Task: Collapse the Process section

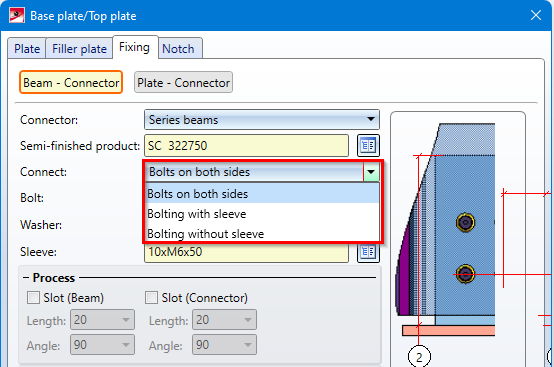Action: 26,278
